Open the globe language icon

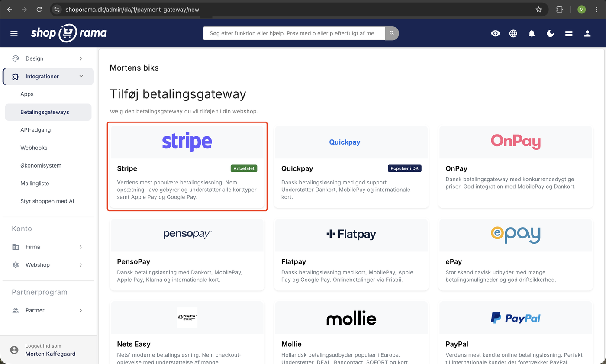(x=513, y=33)
